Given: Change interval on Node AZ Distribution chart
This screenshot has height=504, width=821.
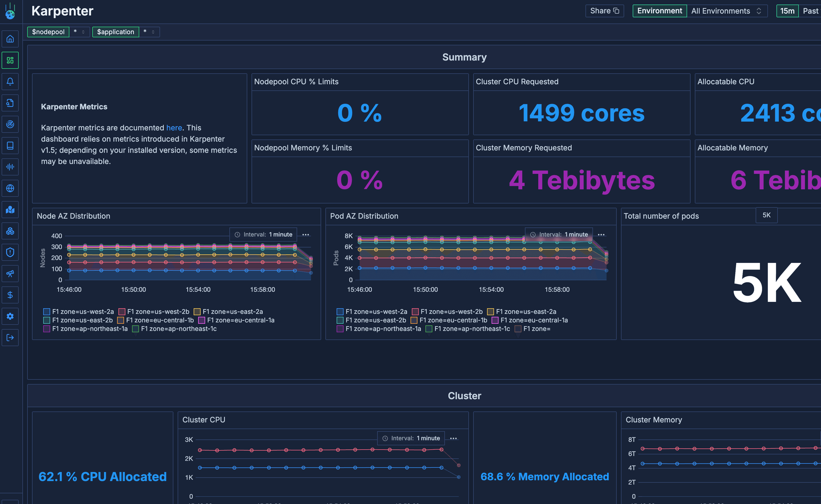Looking at the screenshot, I should [263, 235].
